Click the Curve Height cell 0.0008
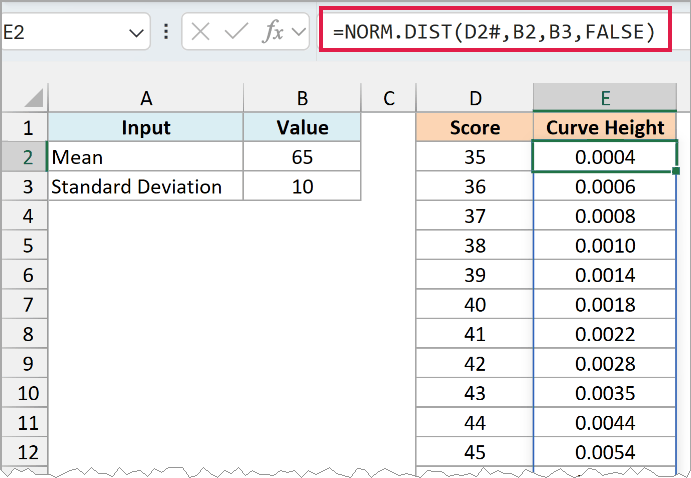The width and height of the screenshot is (691, 478). [x=605, y=216]
